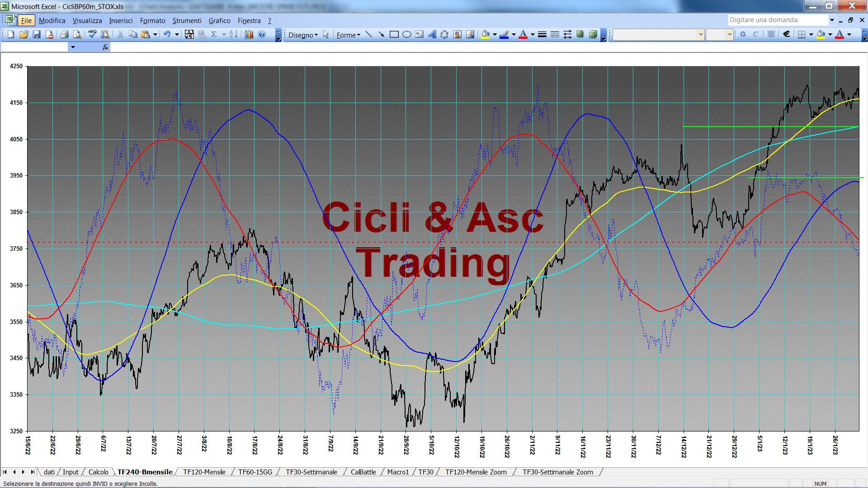Select the Oval drawing tool
The image size is (868, 488).
pyautogui.click(x=407, y=34)
